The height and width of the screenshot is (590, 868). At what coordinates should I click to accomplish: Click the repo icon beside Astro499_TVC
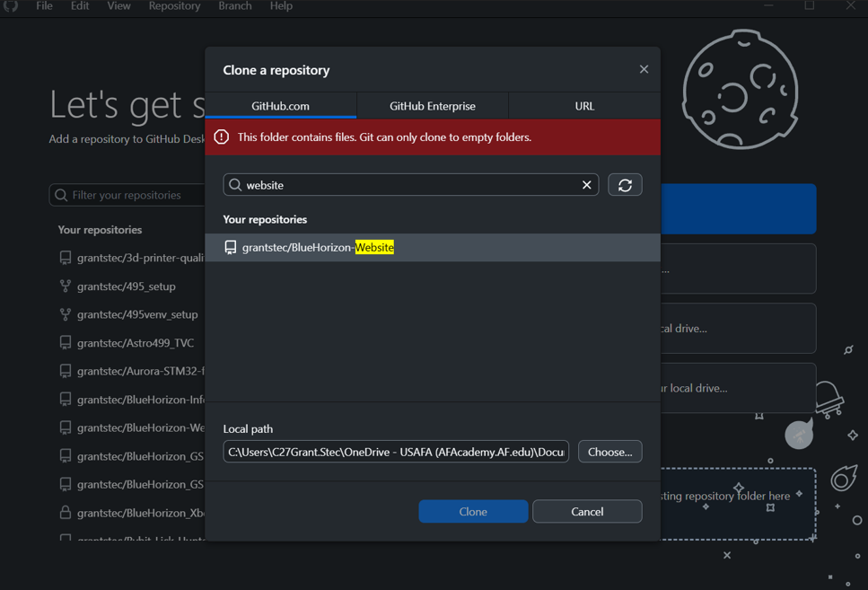66,343
